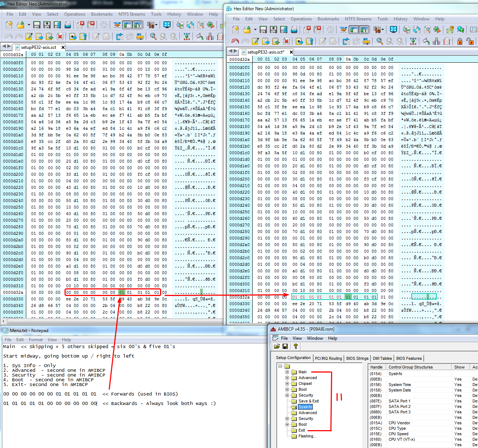The width and height of the screenshot is (478, 448).
Task: Toggle text pane button in right Hex Editor
Action: (364, 30)
